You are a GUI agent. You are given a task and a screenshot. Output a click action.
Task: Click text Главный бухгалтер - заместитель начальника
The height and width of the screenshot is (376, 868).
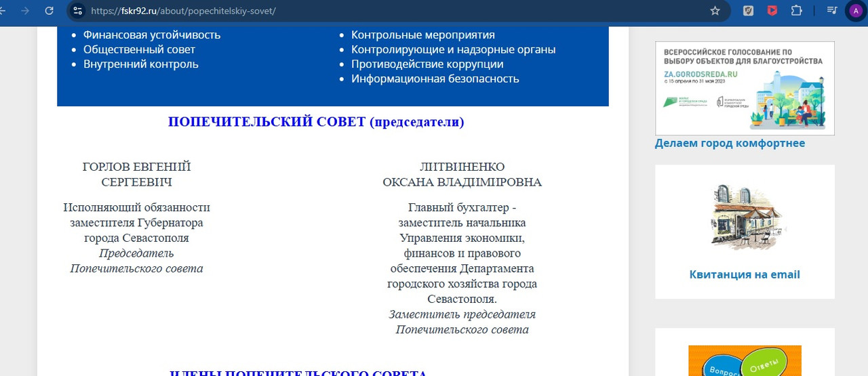point(462,215)
